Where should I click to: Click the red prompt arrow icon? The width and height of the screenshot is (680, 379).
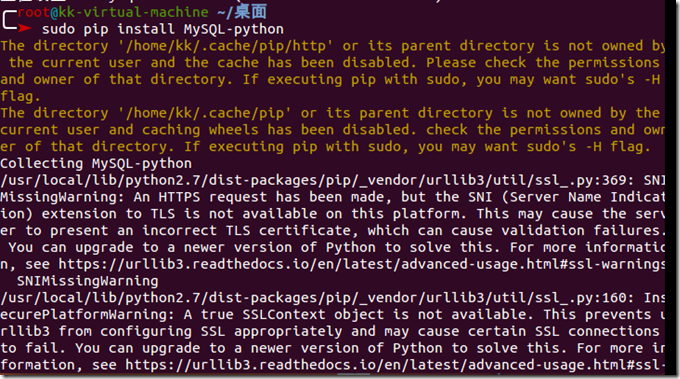tap(24, 29)
